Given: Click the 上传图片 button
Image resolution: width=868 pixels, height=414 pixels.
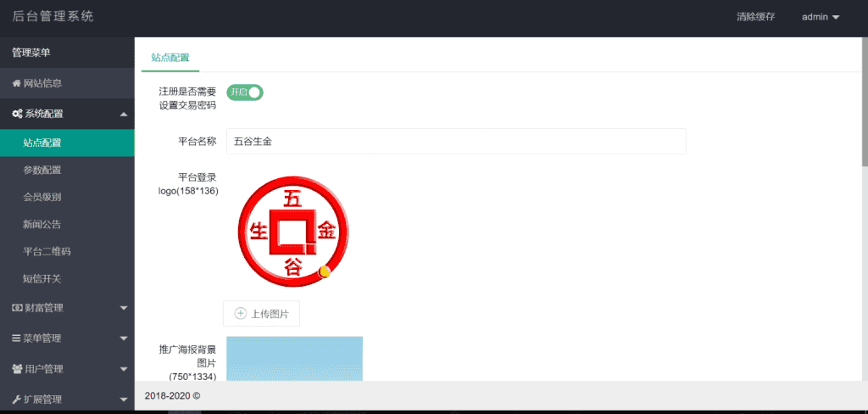Looking at the screenshot, I should pos(261,314).
